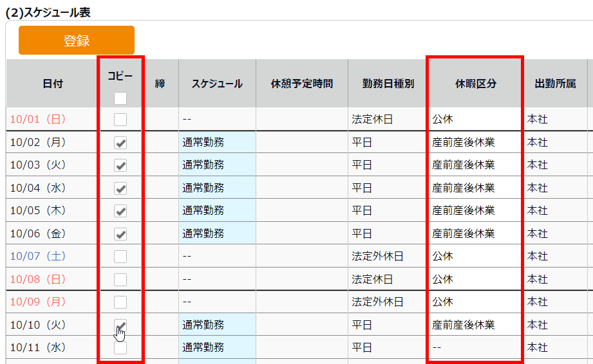The height and width of the screenshot is (364, 593).
Task: Uncheck the copy checkbox for 10/03 (火)
Action: click(x=120, y=165)
